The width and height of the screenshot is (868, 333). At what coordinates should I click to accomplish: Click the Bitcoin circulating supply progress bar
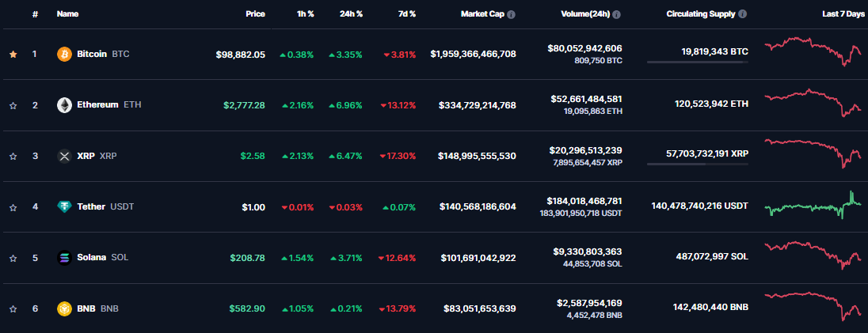[697, 62]
